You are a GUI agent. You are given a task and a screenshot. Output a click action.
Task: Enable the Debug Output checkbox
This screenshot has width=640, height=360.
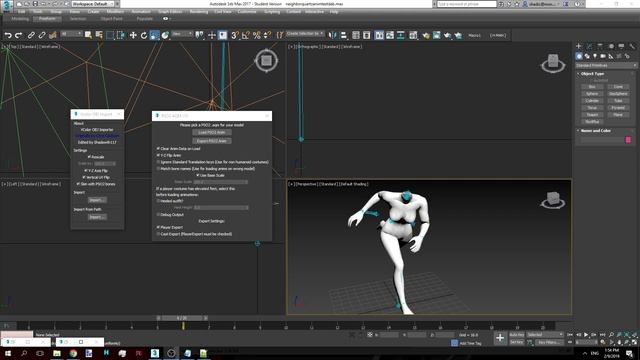(158, 215)
